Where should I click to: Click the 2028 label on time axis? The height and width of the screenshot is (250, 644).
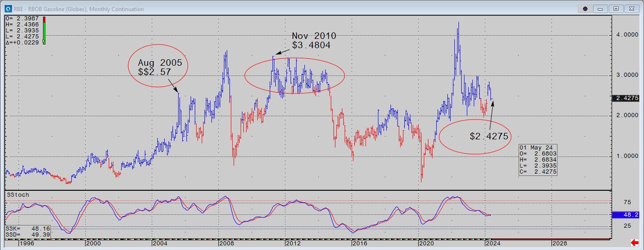point(559,243)
